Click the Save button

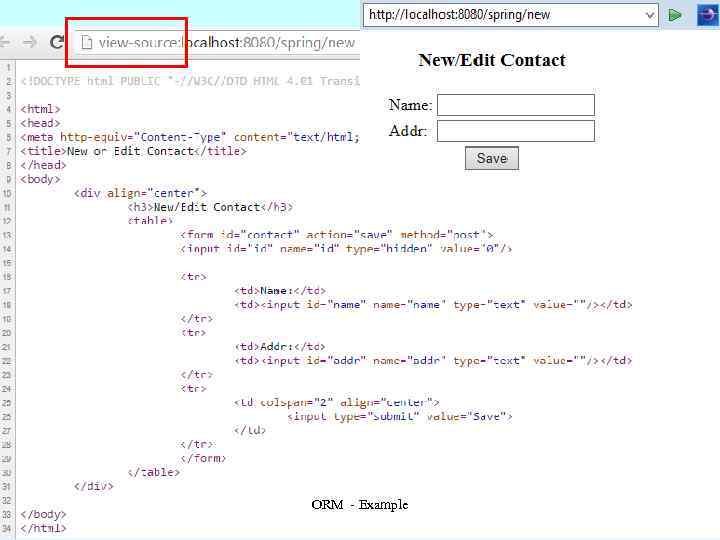tap(492, 158)
